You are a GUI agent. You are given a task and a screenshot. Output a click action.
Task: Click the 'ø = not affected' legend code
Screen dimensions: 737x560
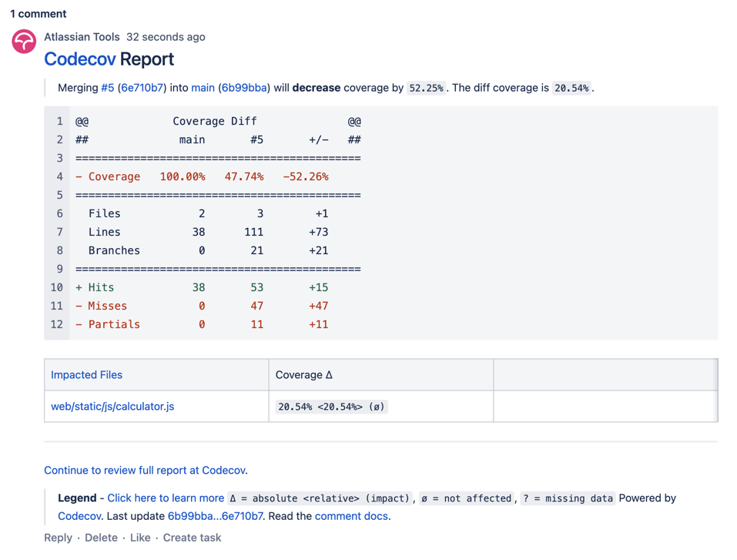tap(466, 498)
